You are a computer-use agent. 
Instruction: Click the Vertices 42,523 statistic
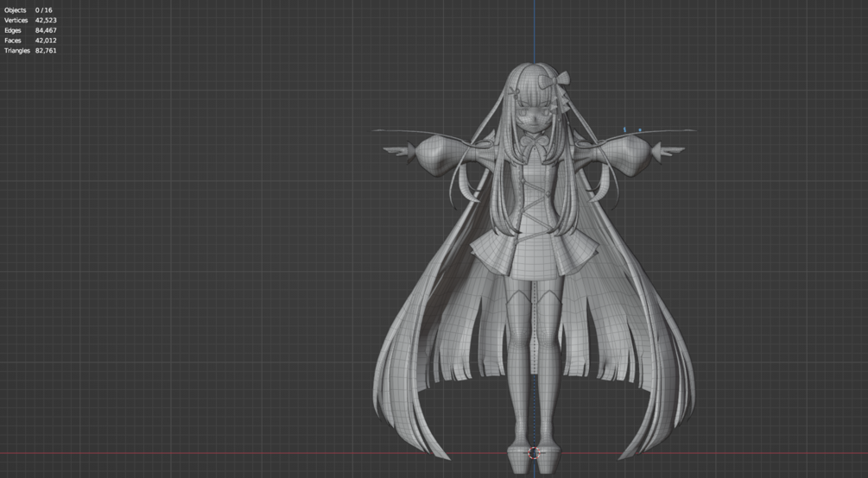pos(30,20)
